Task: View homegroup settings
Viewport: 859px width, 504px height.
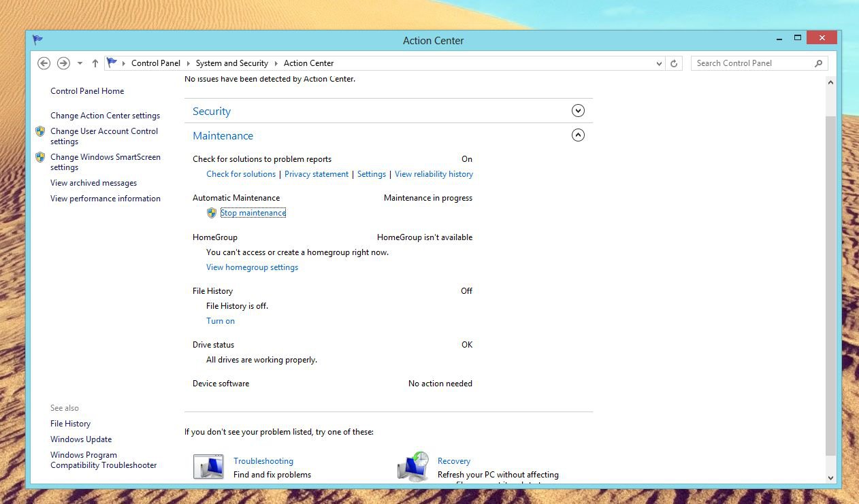Action: click(252, 267)
